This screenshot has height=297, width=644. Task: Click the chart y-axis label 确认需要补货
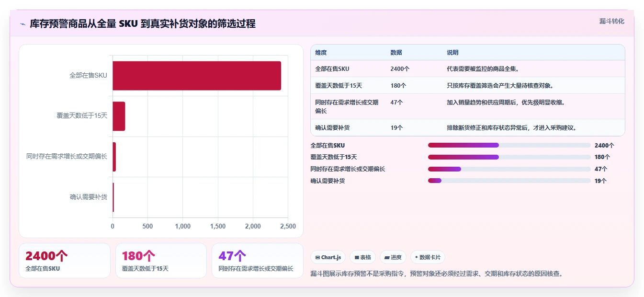point(89,197)
